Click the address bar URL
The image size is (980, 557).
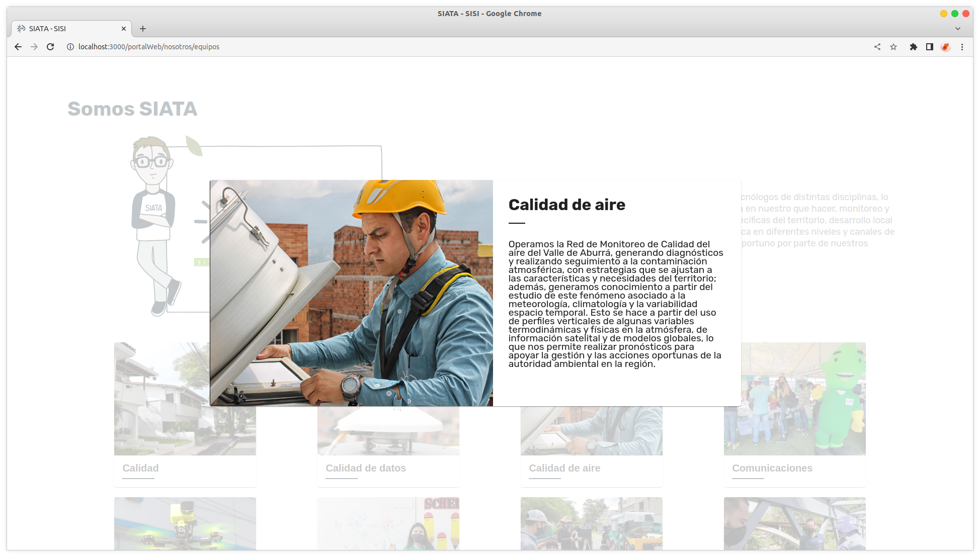coord(149,47)
